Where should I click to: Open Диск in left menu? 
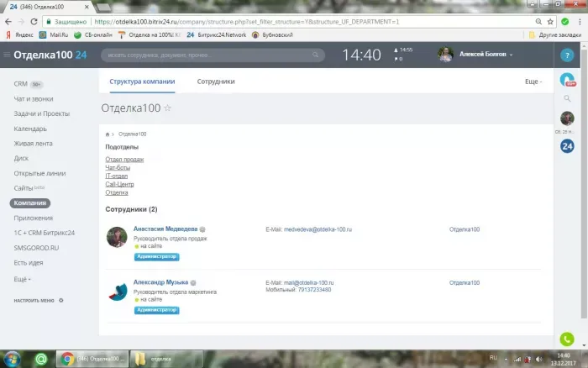(x=21, y=158)
